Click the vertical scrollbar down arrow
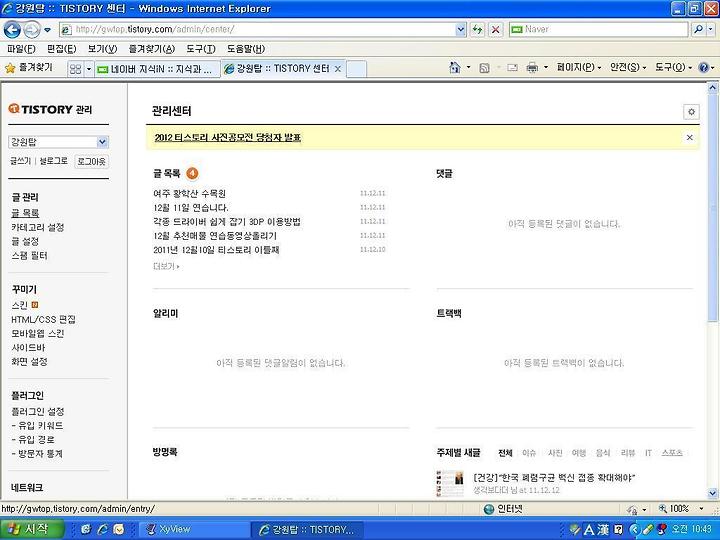This screenshot has height=540, width=720. click(713, 494)
